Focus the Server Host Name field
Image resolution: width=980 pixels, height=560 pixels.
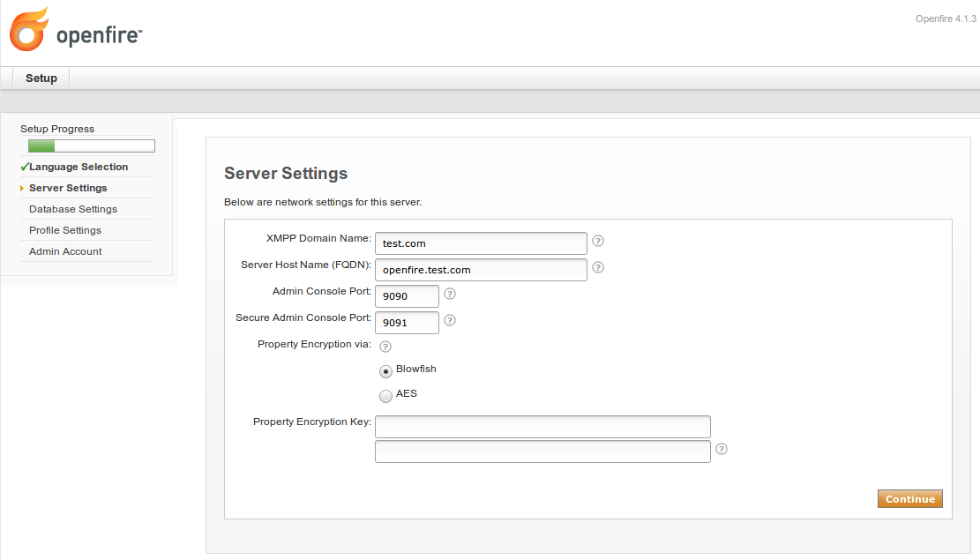(481, 270)
